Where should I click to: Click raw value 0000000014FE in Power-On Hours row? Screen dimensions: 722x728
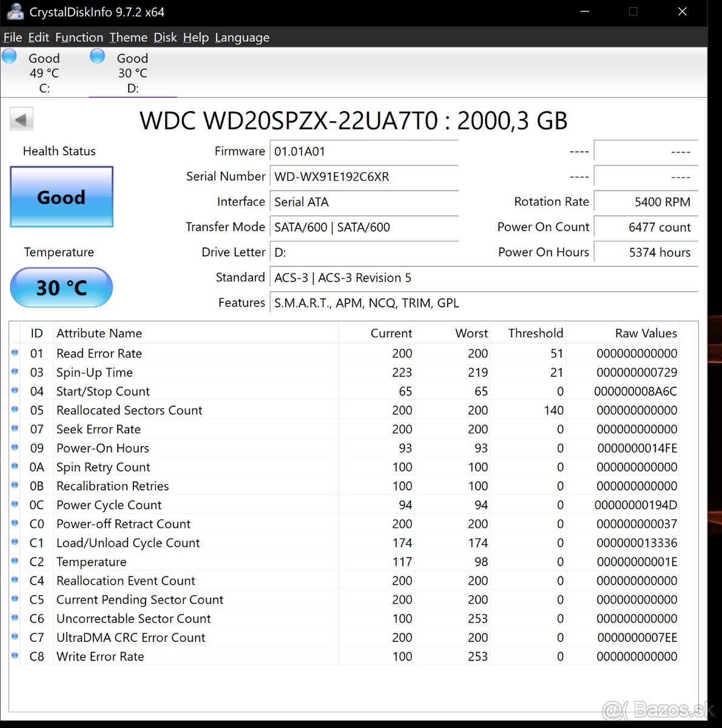pyautogui.click(x=637, y=448)
